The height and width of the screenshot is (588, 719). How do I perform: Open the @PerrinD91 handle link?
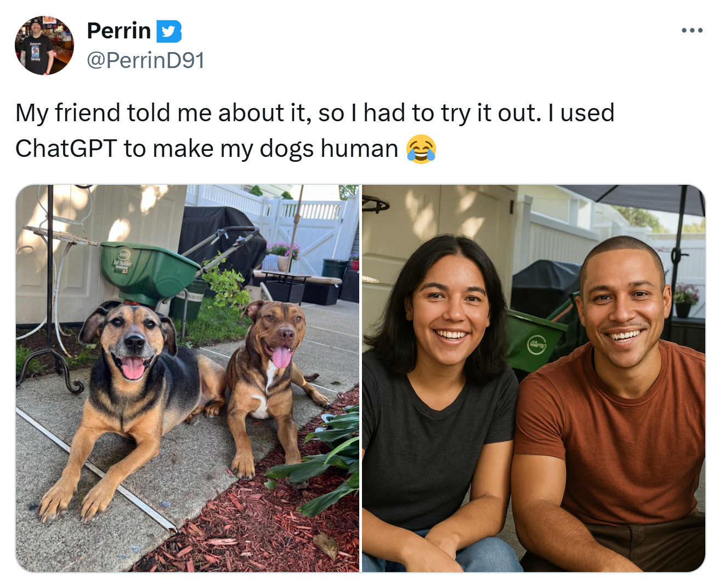146,60
